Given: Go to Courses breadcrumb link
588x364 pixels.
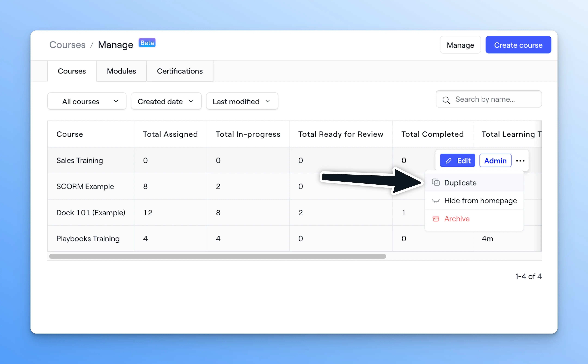Looking at the screenshot, I should point(67,45).
